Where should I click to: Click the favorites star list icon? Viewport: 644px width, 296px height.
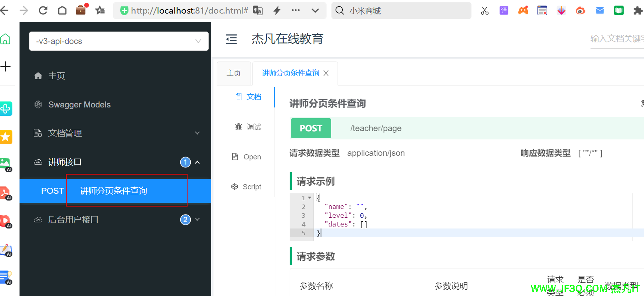(x=100, y=10)
